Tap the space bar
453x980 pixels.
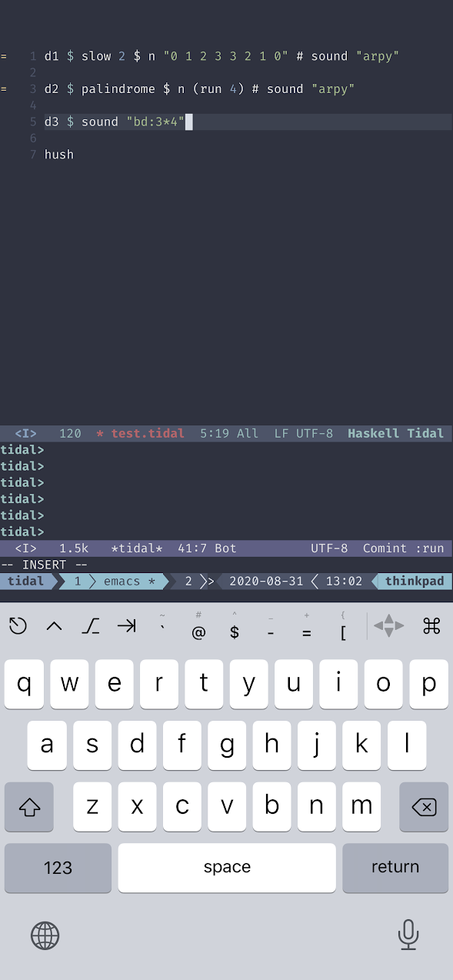(227, 868)
